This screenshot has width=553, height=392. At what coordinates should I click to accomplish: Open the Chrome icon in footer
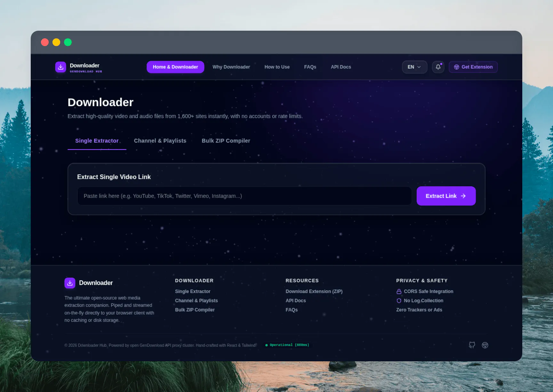[485, 345]
